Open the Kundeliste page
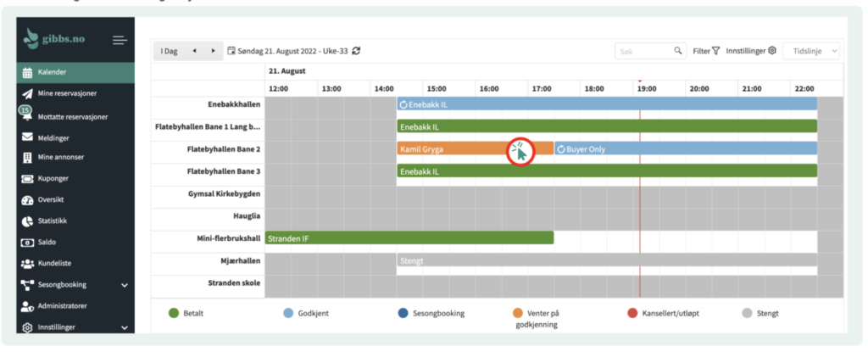Image resolution: width=868 pixels, height=352 pixels. click(x=56, y=263)
